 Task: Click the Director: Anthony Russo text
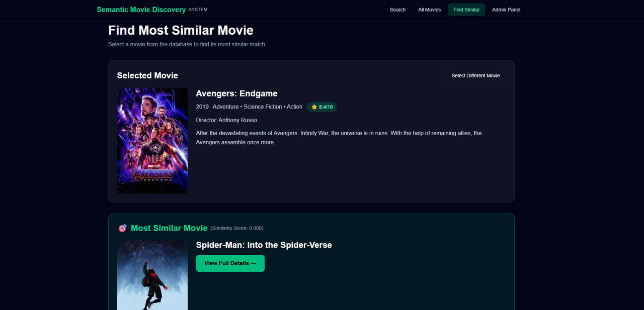pyautogui.click(x=226, y=120)
